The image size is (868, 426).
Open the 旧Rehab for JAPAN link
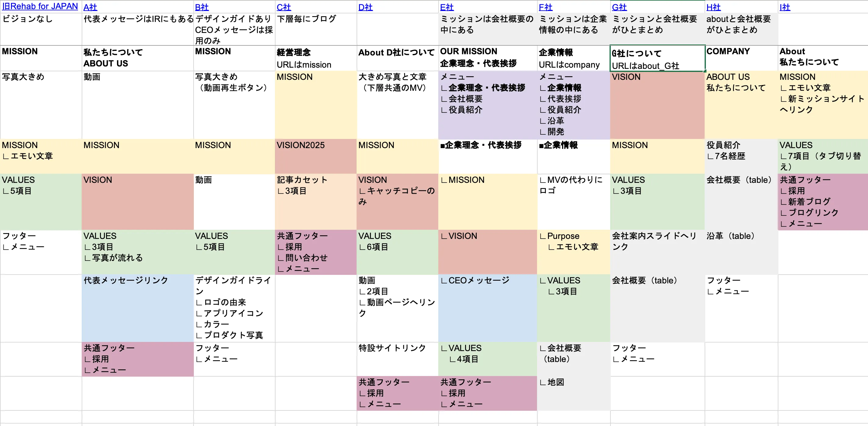(x=40, y=6)
